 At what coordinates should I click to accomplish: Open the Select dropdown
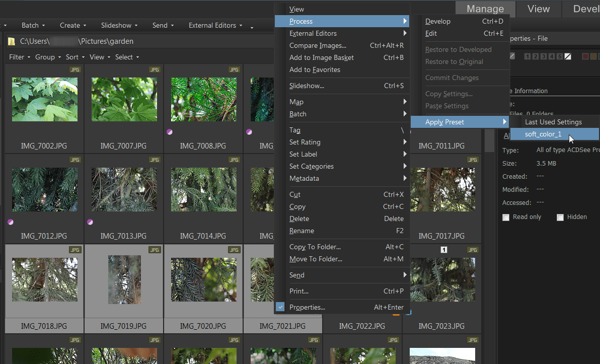tap(127, 57)
